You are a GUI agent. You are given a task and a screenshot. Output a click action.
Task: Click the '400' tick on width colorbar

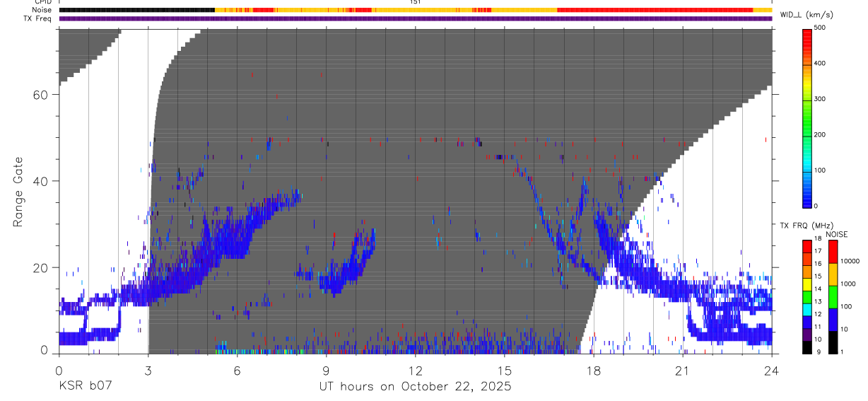[x=820, y=64]
